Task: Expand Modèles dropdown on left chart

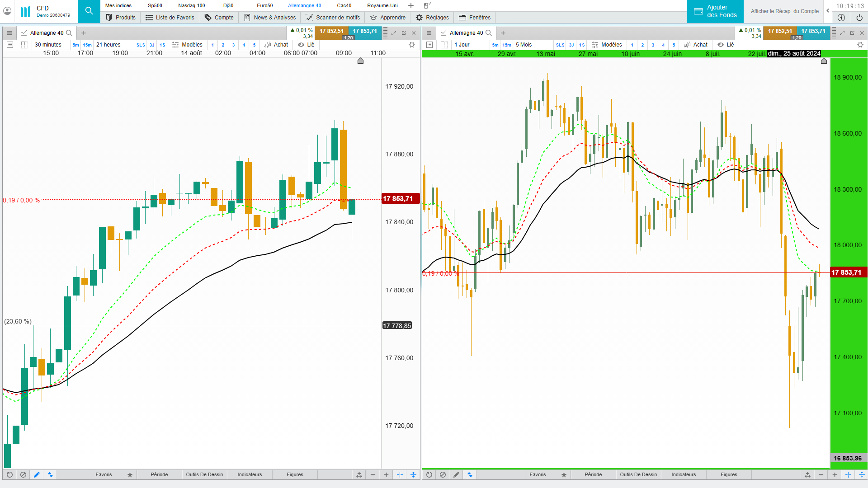Action: (x=187, y=45)
